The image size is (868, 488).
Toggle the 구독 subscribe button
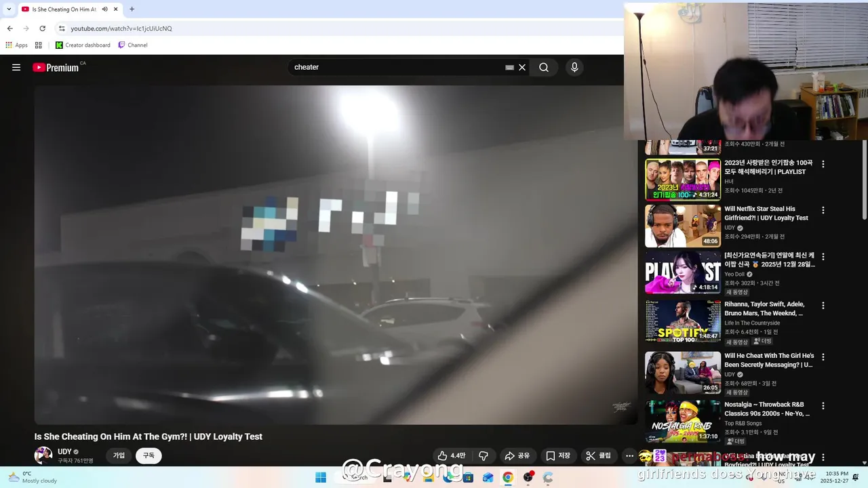coord(149,455)
